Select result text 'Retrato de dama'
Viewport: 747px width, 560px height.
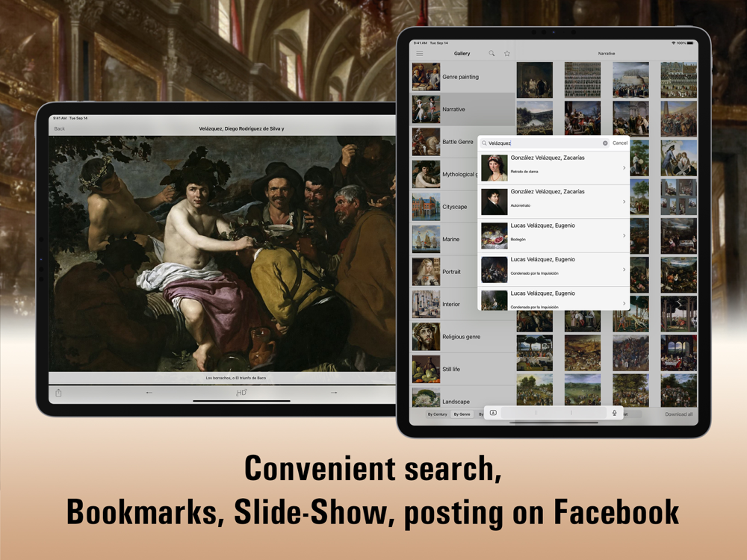pos(524,172)
